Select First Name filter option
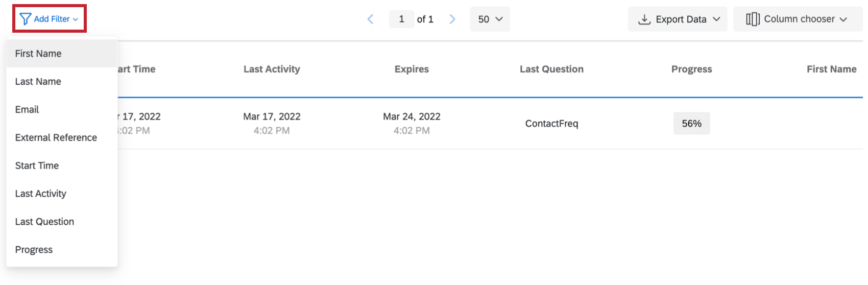Viewport: 868px width, 285px height. pyautogui.click(x=38, y=54)
